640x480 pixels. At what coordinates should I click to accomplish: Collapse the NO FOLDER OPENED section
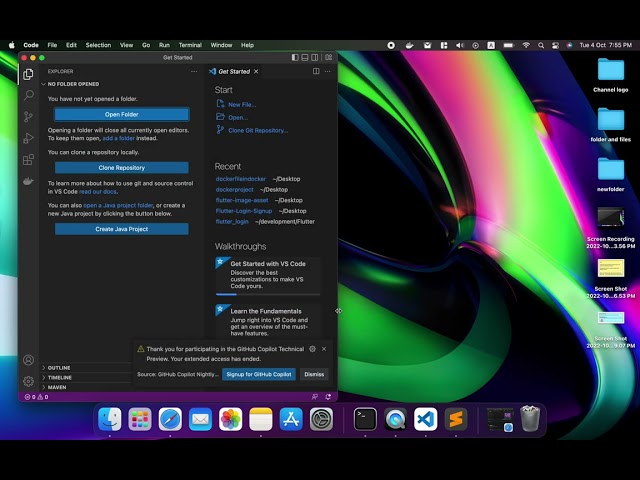[73, 84]
